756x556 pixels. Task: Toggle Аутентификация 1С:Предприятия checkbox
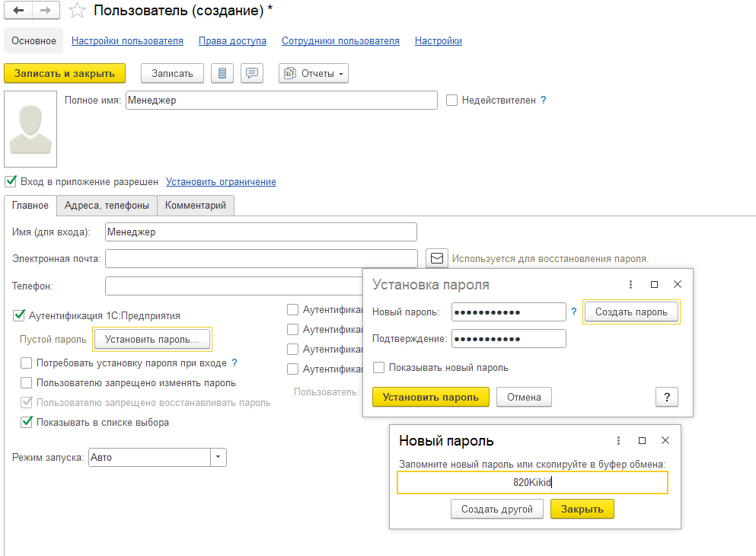click(x=19, y=315)
